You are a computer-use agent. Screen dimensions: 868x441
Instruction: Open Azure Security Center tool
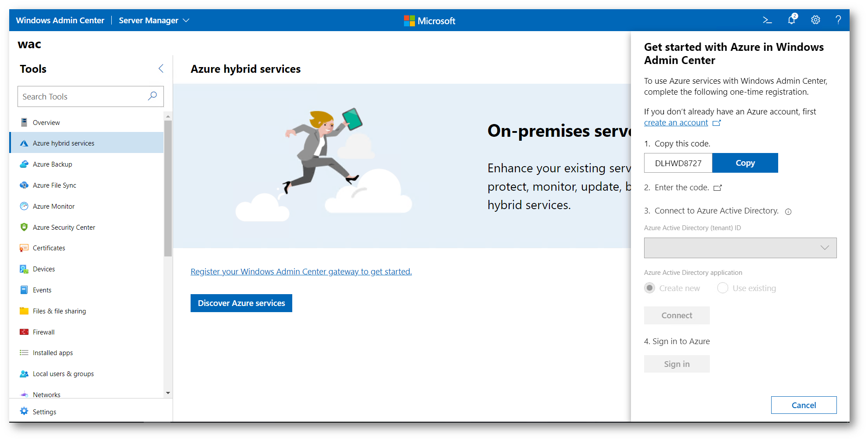(x=87, y=227)
